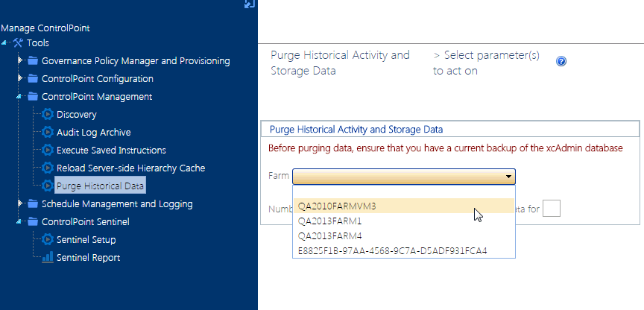Expand the ControlPoint Configuration folder

21,78
